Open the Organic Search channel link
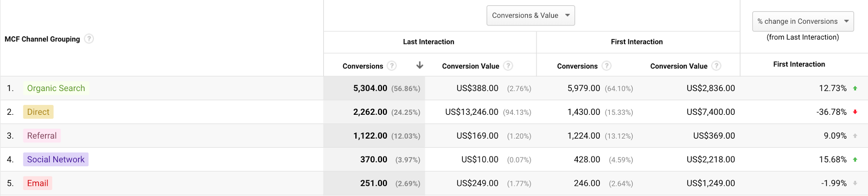Viewport: 868px width, 196px height. 56,88
